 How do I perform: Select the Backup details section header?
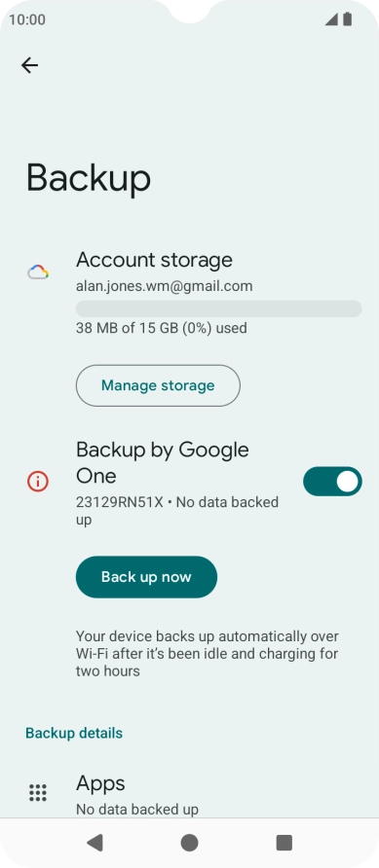coord(74,733)
